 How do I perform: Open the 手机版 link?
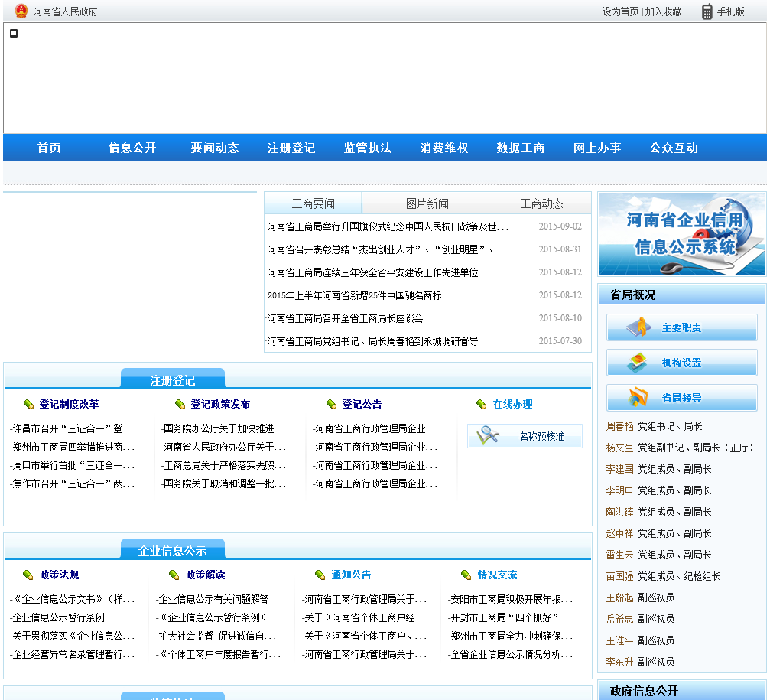730,11
